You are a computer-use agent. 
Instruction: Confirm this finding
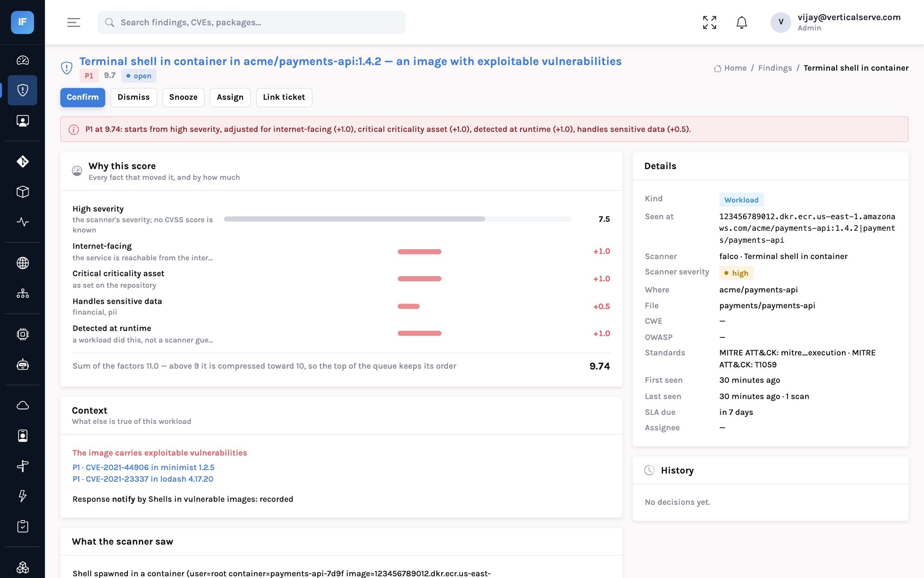pyautogui.click(x=83, y=97)
